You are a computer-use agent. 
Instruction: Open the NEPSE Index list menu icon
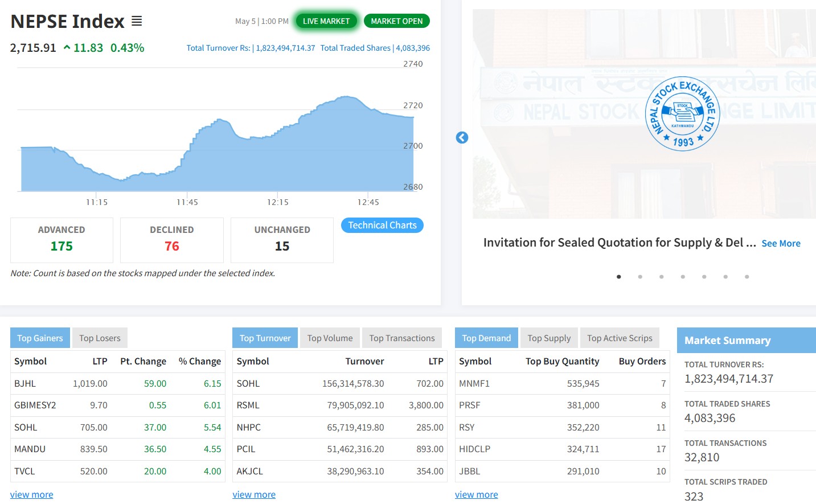(x=137, y=21)
